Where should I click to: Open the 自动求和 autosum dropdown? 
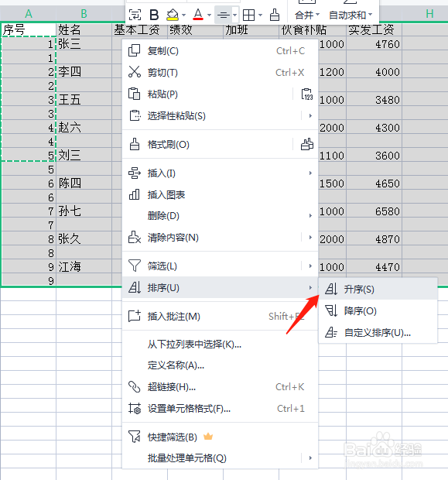click(351, 15)
